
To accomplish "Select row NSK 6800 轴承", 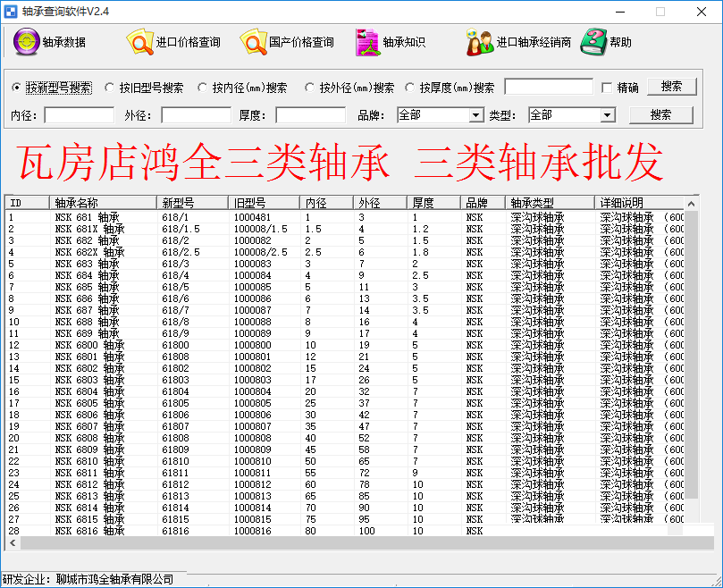I will pyautogui.click(x=345, y=345).
